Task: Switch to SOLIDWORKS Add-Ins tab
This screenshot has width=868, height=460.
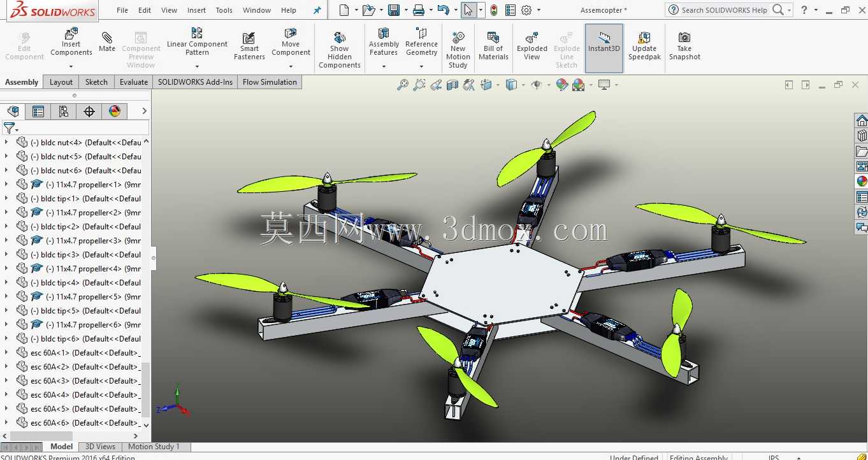Action: [x=195, y=82]
